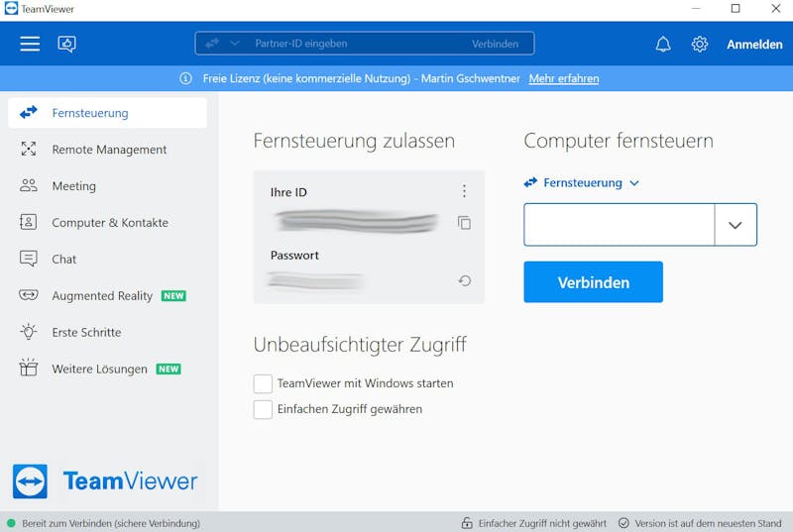The image size is (793, 532).
Task: Click Anmelden to sign in
Action: click(754, 45)
